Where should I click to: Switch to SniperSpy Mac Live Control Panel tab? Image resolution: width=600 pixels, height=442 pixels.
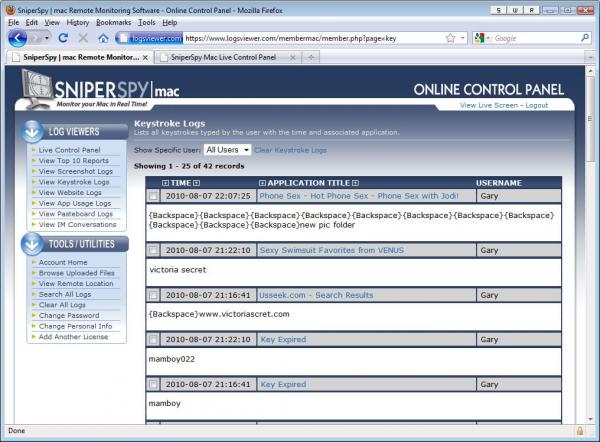(227, 57)
